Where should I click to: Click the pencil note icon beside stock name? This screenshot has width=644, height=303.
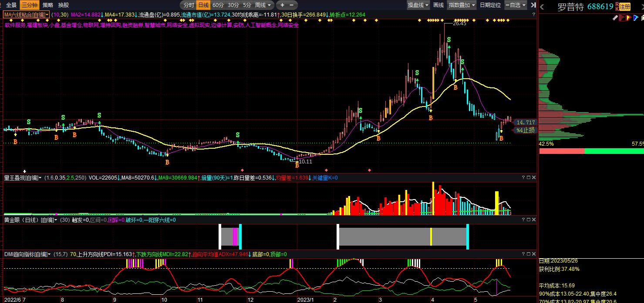click(615, 18)
